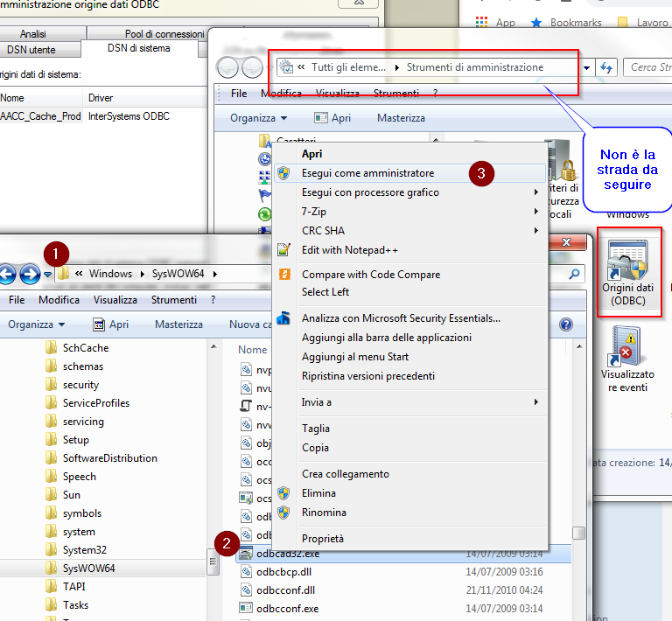Viewport: 672px width, 621px height.
Task: Click the odbcconf.exe file icon
Action: click(246, 608)
